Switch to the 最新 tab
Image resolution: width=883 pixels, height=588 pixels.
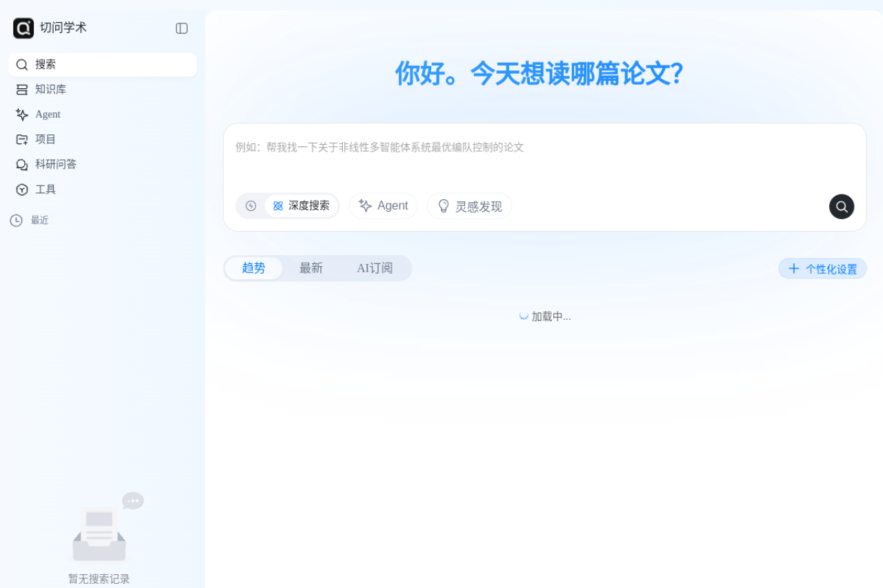311,268
